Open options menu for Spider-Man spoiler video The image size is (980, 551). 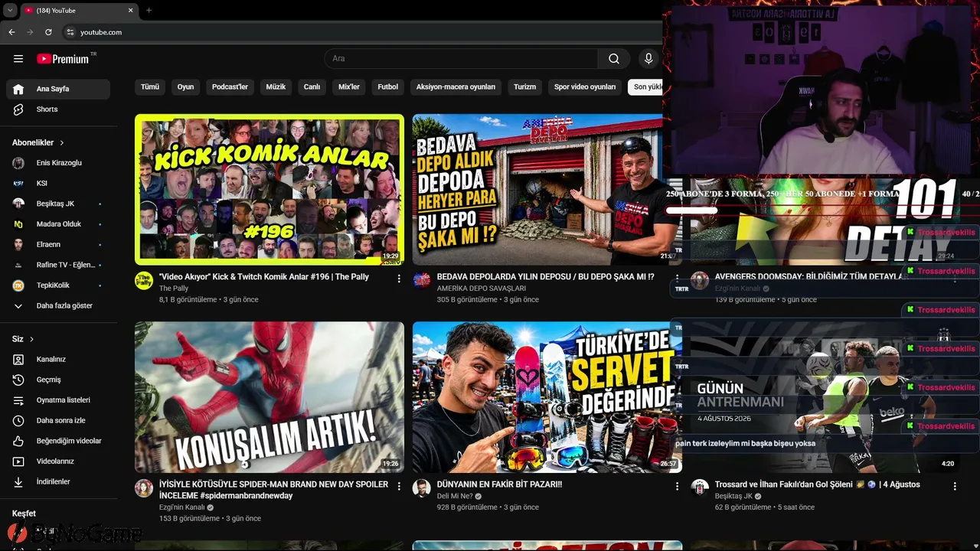(399, 487)
